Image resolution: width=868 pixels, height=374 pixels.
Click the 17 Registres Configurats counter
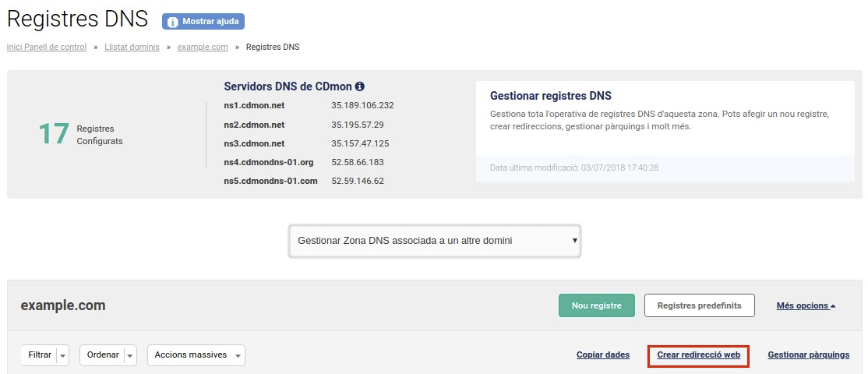click(x=80, y=135)
